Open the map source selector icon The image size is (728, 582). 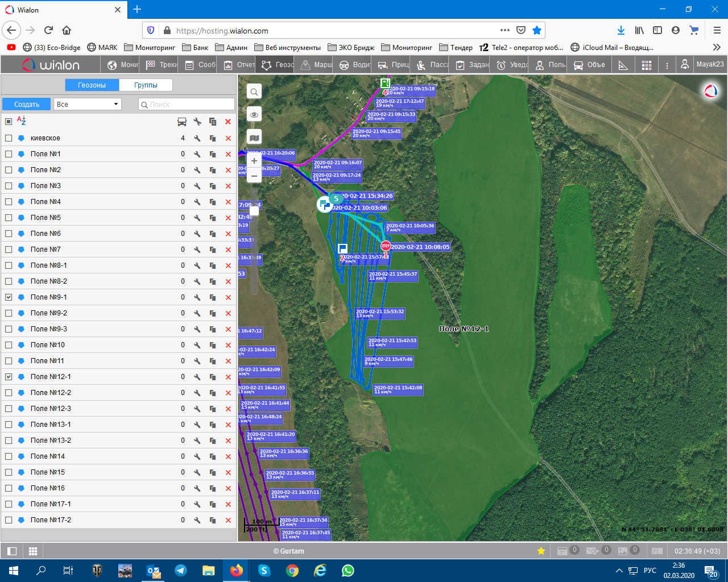pos(254,138)
